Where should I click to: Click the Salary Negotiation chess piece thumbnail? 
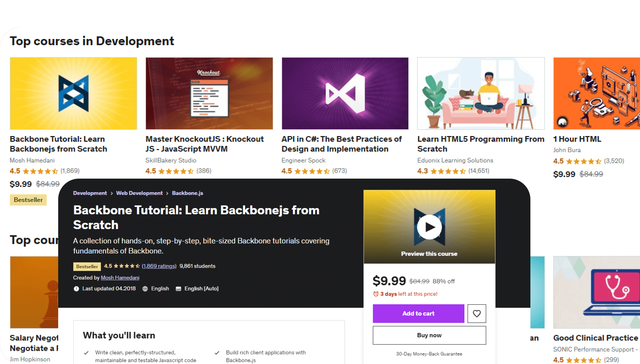[34, 292]
